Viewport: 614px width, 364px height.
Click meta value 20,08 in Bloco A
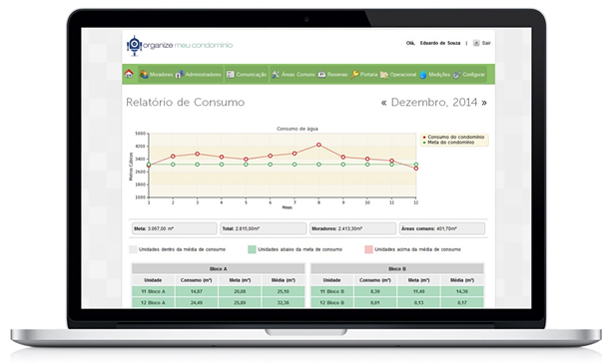coord(240,291)
